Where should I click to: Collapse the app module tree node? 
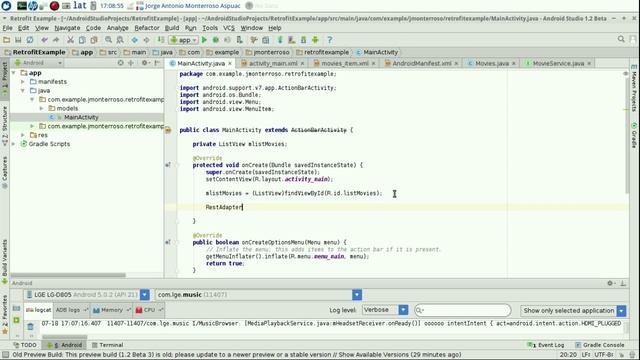tap(14, 73)
